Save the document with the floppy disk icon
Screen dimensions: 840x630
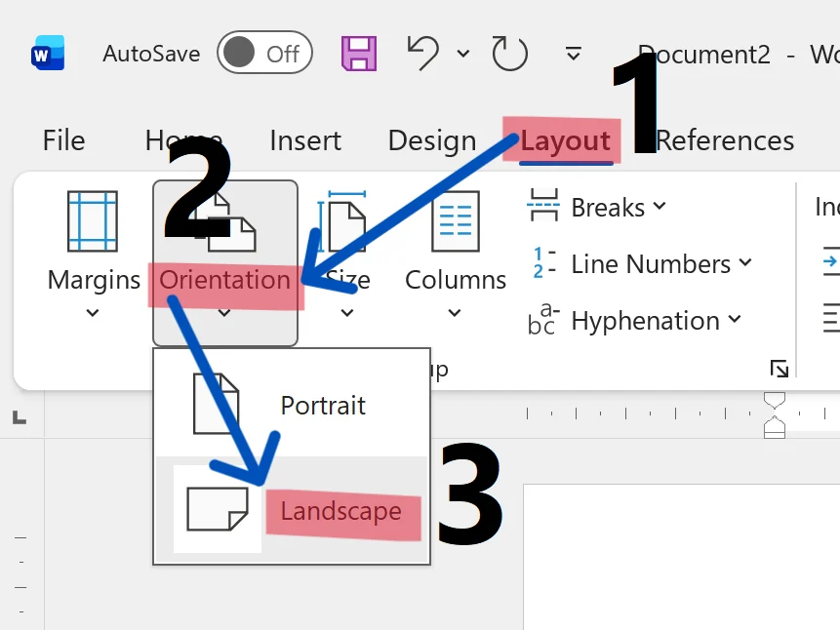coord(359,54)
